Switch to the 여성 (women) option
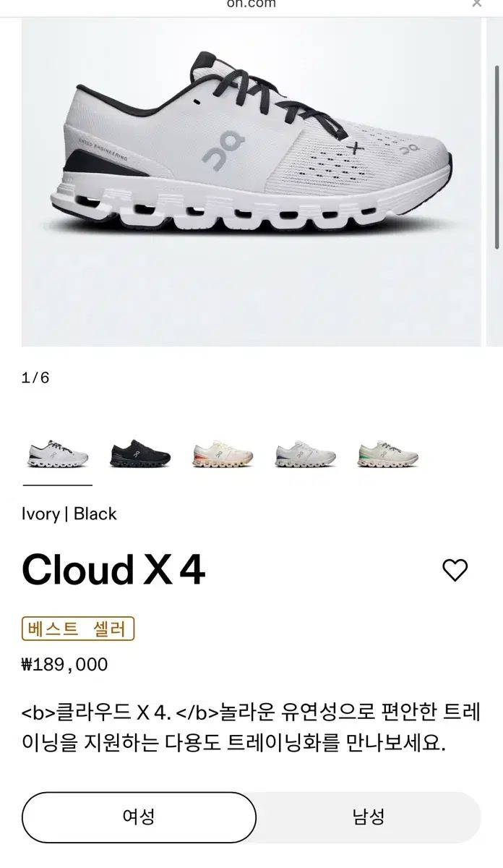Image resolution: width=503 pixels, height=868 pixels. (x=139, y=817)
